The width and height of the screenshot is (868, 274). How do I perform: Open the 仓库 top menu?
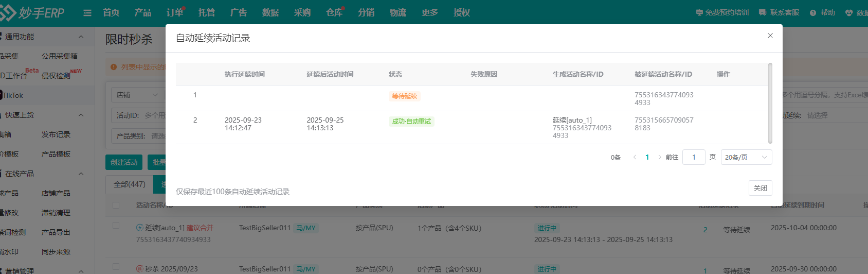point(334,13)
